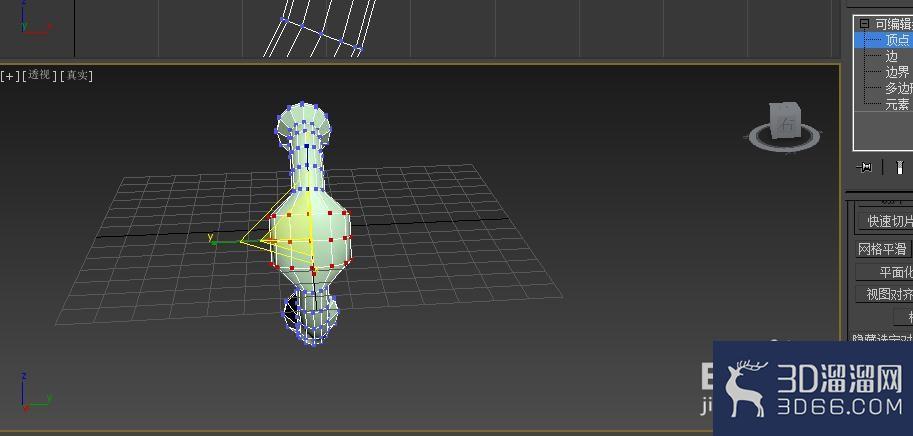This screenshot has width=913, height=436.
Task: Click the 网格平滑 button
Action: point(883,249)
